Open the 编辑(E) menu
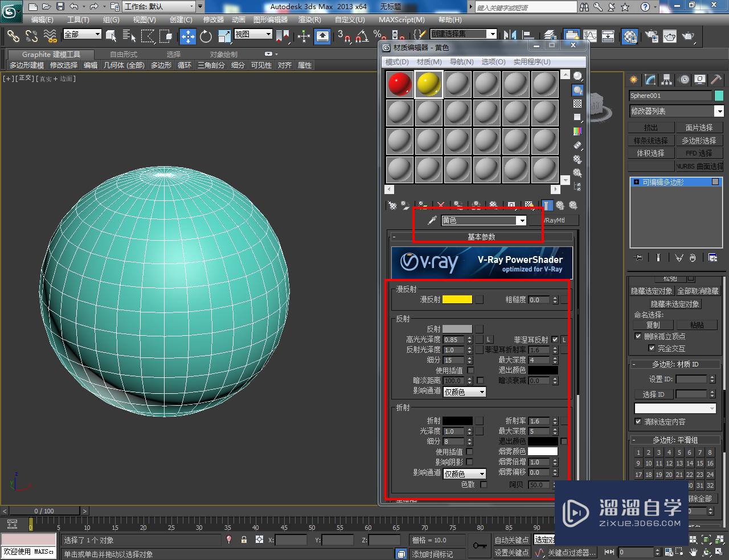The image size is (729, 560). (x=42, y=19)
